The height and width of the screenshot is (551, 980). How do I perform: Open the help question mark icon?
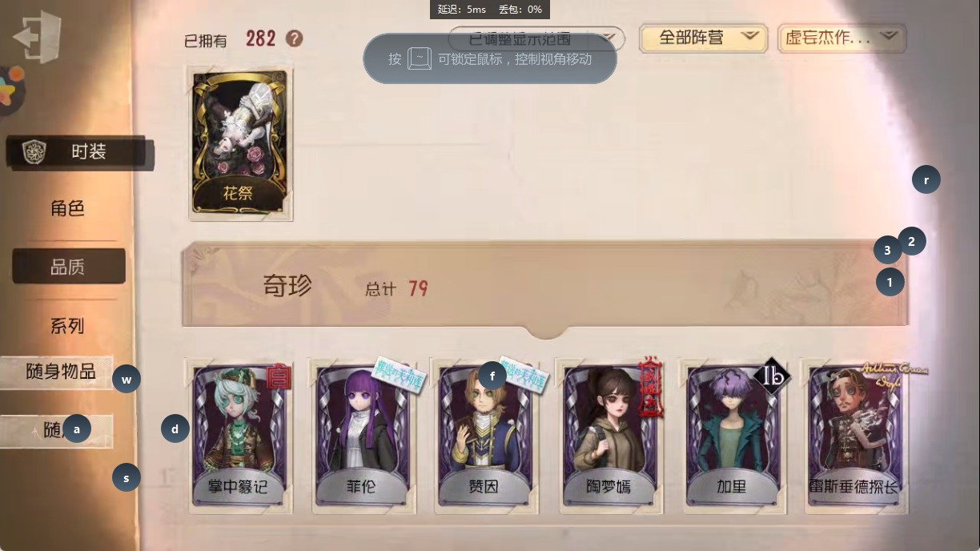click(x=295, y=38)
